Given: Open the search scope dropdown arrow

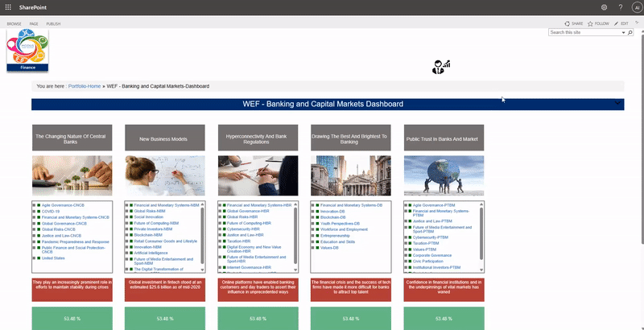Looking at the screenshot, I should point(623,32).
